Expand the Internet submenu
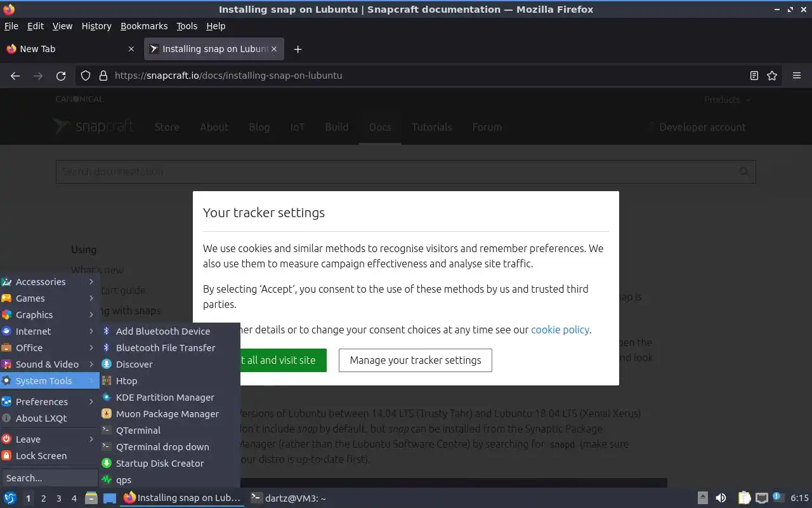 (x=49, y=331)
